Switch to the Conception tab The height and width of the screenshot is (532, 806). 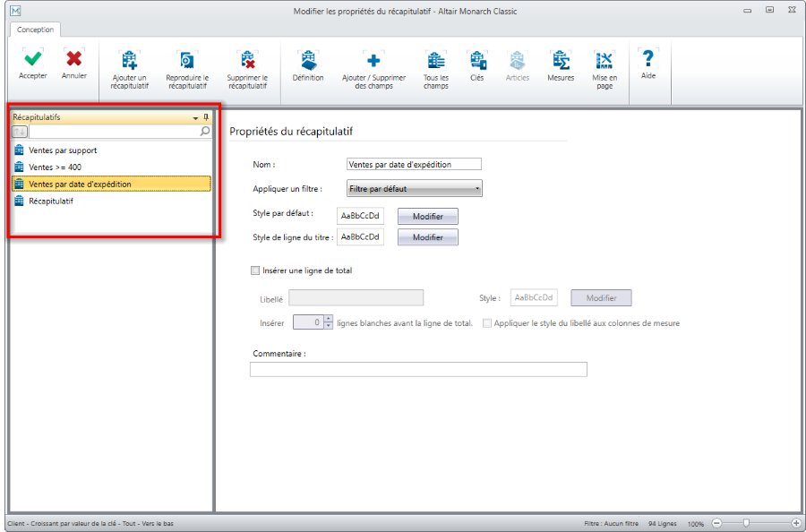click(36, 30)
